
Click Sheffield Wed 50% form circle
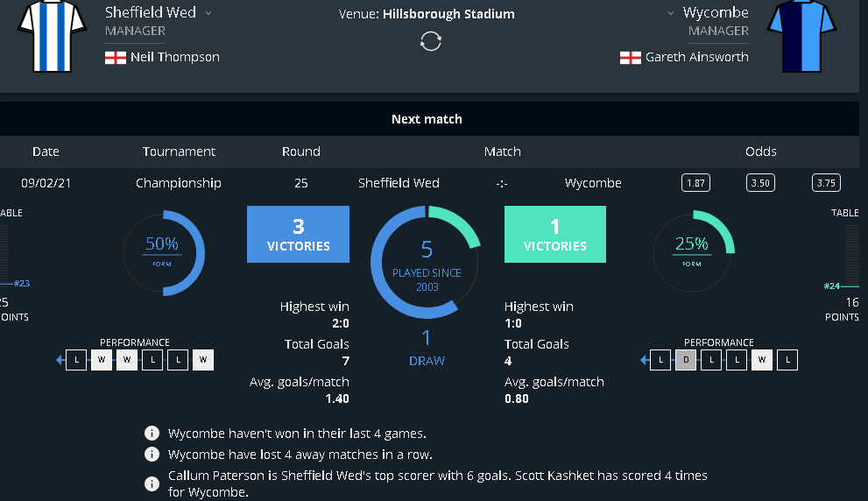[162, 251]
